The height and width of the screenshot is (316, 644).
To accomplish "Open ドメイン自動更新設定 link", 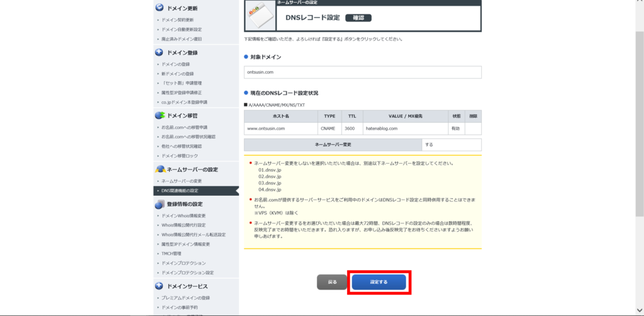I will (x=182, y=29).
